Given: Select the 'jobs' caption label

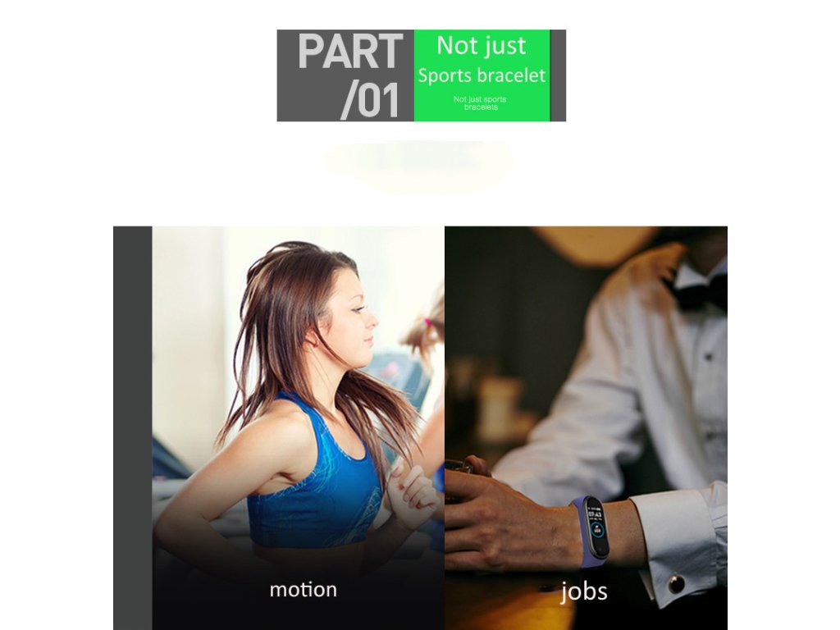Looking at the screenshot, I should [x=584, y=591].
